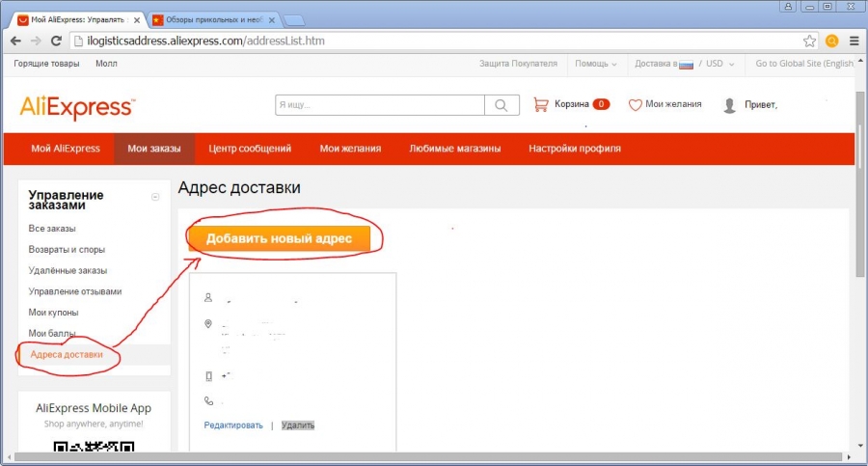This screenshot has width=868, height=466.
Task: Open the Мои заказы menu item
Action: 154,149
